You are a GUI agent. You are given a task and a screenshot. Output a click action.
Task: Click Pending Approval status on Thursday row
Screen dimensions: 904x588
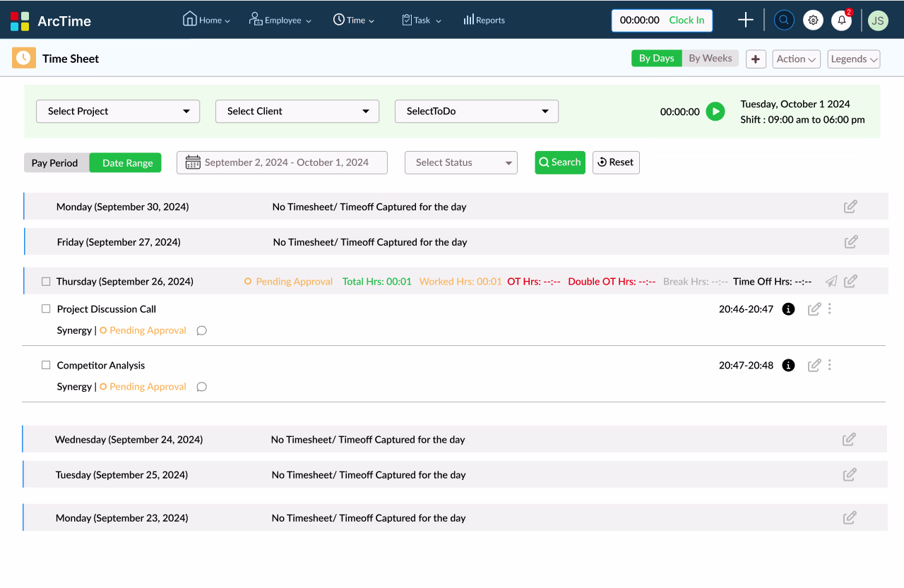click(288, 282)
